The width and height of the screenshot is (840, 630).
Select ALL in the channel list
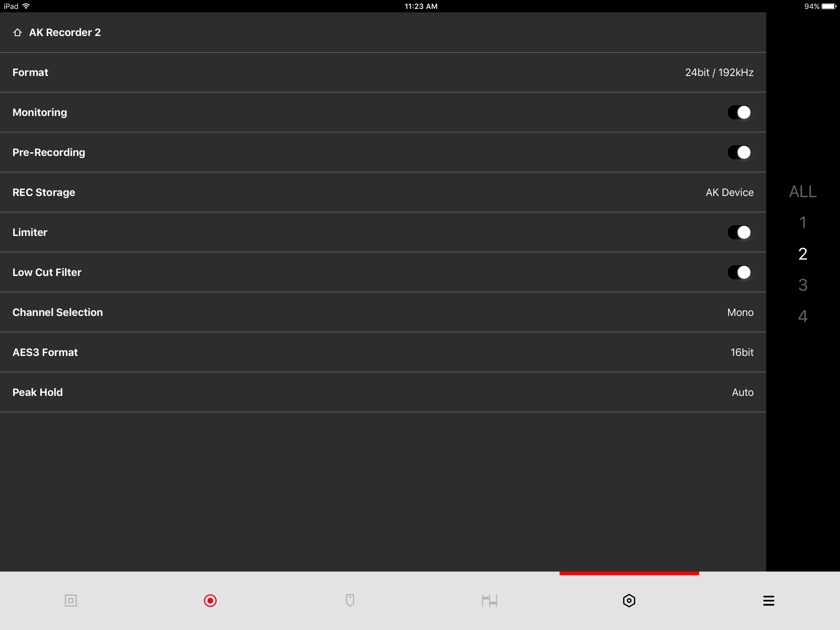803,192
